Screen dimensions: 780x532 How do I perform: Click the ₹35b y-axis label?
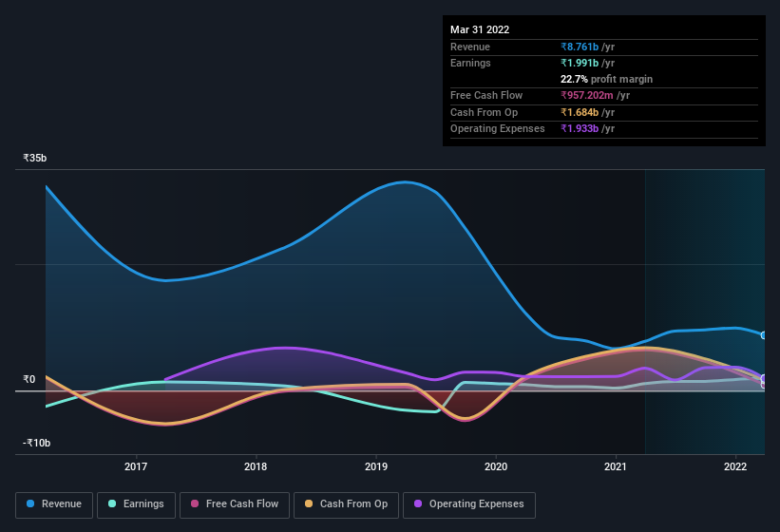click(35, 158)
